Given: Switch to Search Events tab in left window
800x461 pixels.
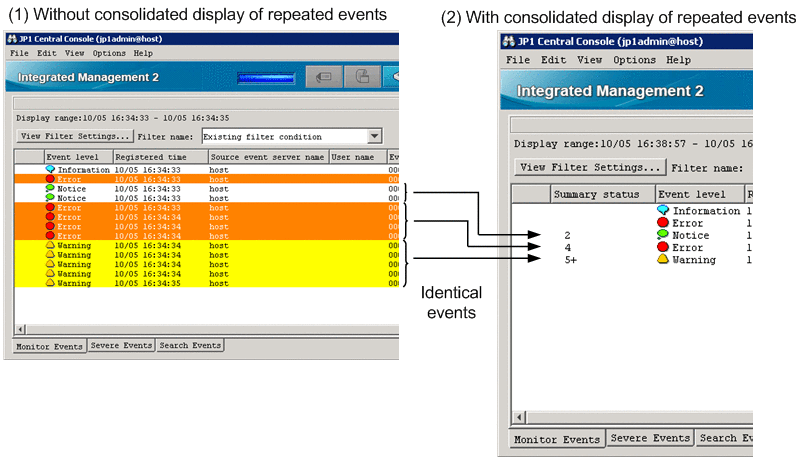Looking at the screenshot, I should click(x=190, y=345).
